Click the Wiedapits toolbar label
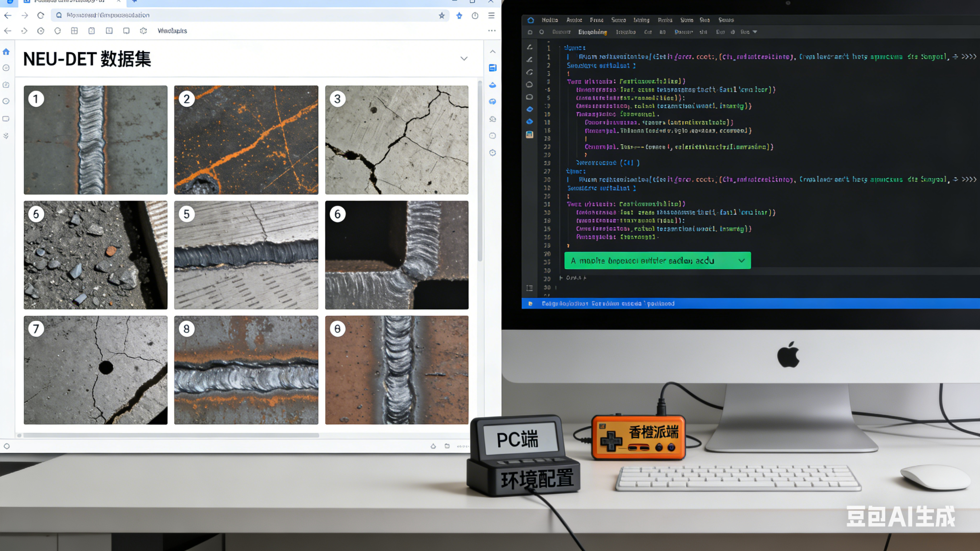Image resolution: width=980 pixels, height=551 pixels. pyautogui.click(x=172, y=31)
